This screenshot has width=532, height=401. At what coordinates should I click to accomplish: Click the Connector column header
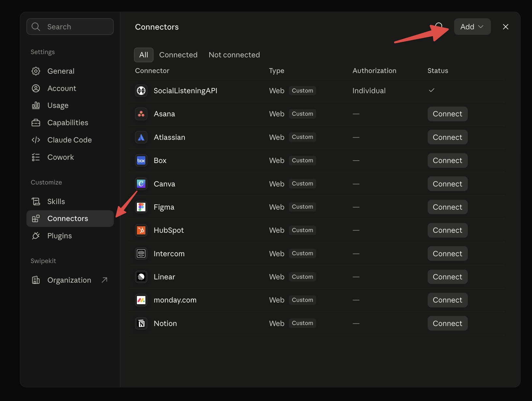[x=152, y=71]
